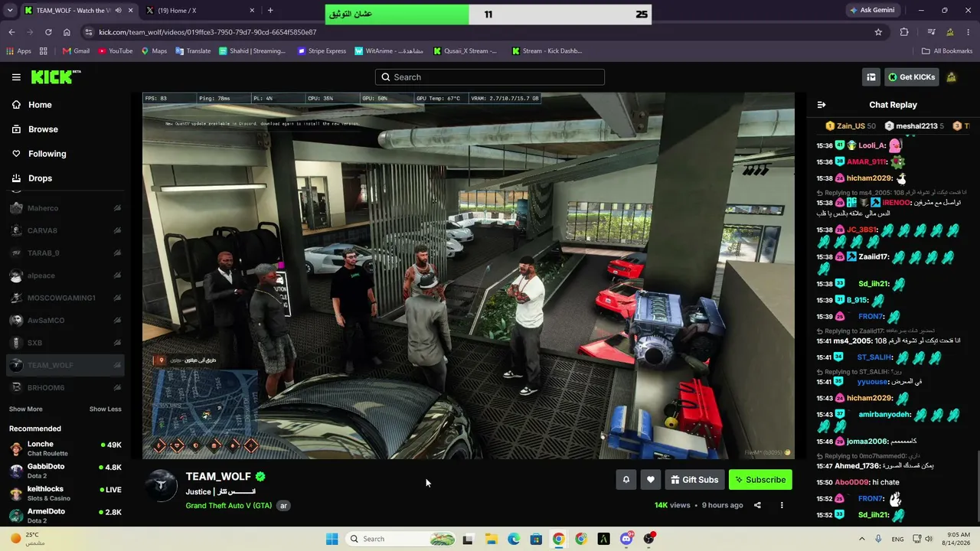
Task: Click the leaderboard icon next to Get KICKs
Action: pos(871,77)
